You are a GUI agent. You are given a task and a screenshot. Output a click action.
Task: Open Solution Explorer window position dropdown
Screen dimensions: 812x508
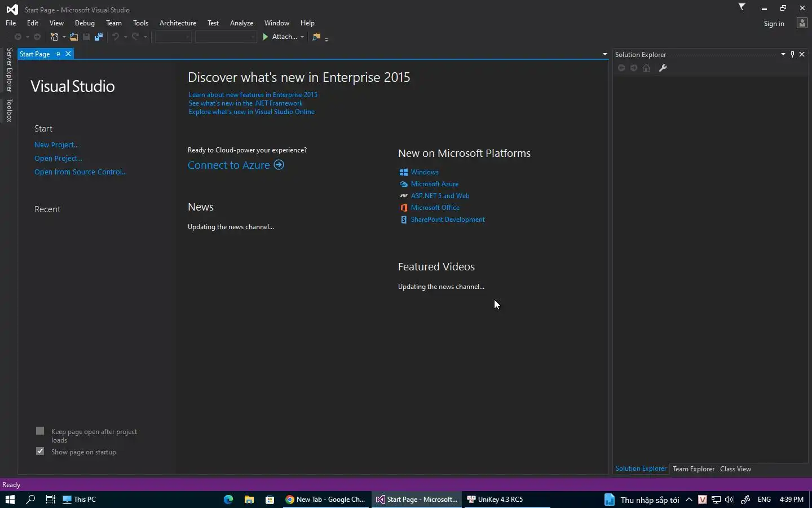783,54
